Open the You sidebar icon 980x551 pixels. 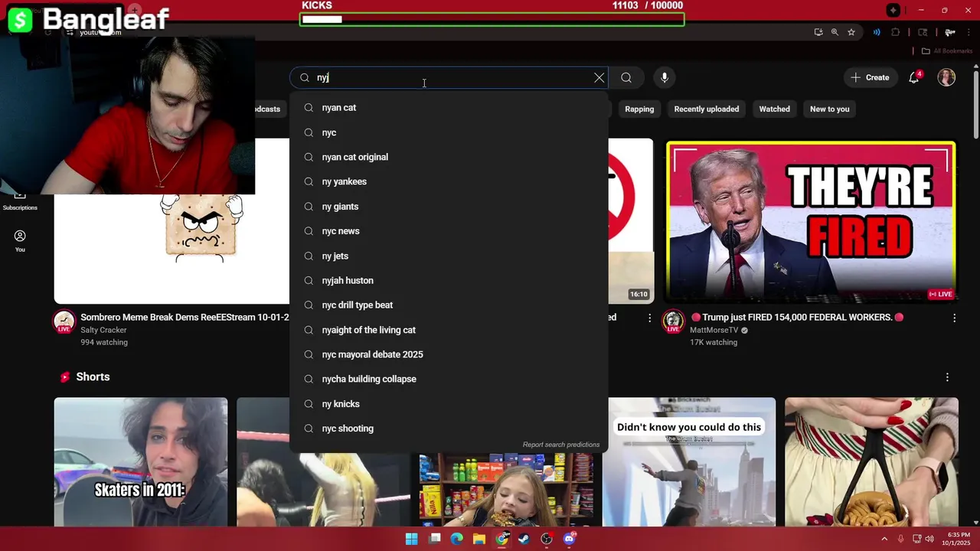(x=20, y=241)
